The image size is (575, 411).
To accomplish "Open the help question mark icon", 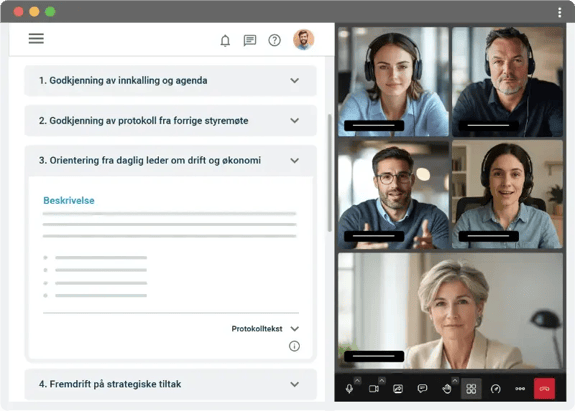I will click(x=274, y=40).
